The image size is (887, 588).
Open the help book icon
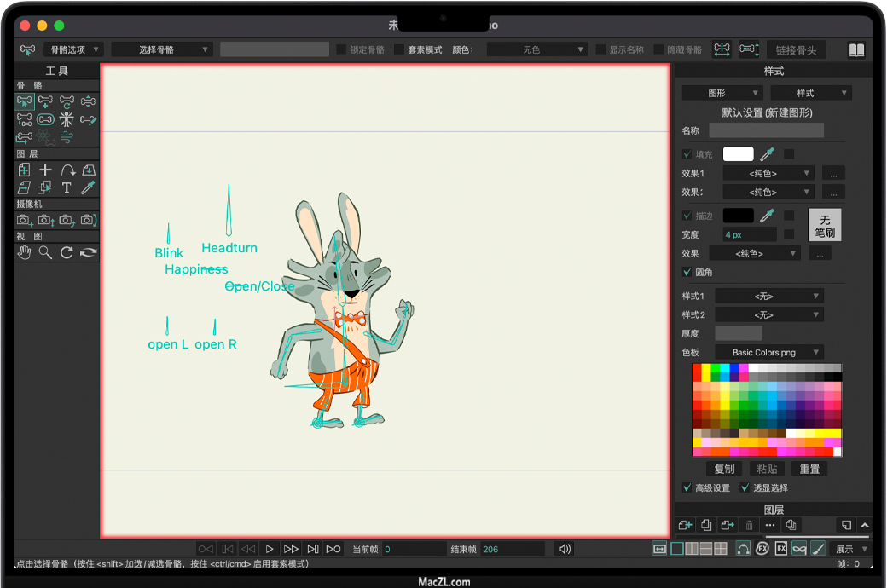pyautogui.click(x=856, y=50)
